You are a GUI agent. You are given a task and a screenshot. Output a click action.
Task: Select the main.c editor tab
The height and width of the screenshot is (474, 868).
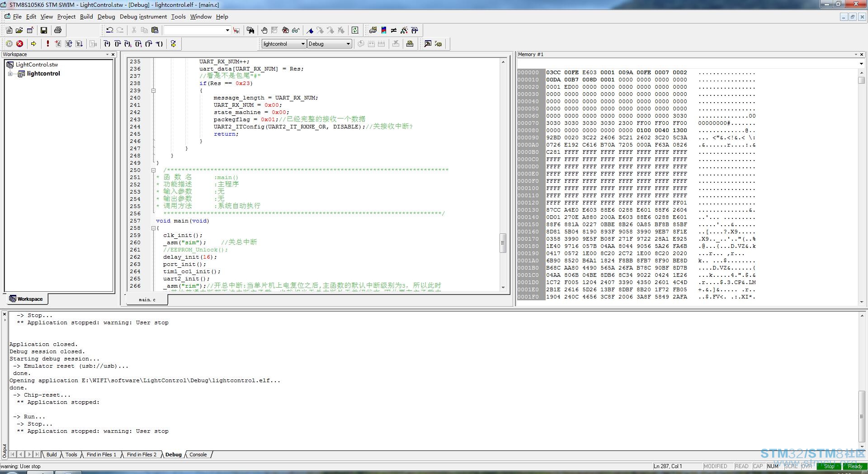tap(147, 299)
